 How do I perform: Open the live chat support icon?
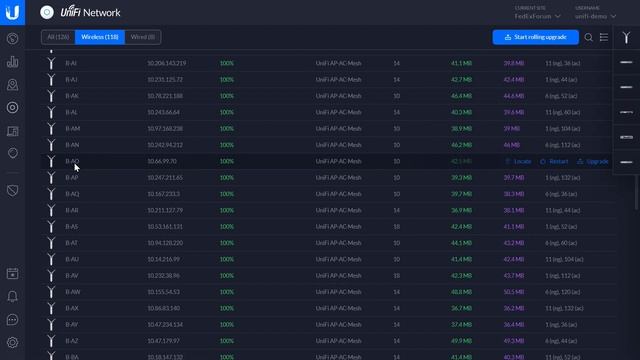pyautogui.click(x=12, y=320)
